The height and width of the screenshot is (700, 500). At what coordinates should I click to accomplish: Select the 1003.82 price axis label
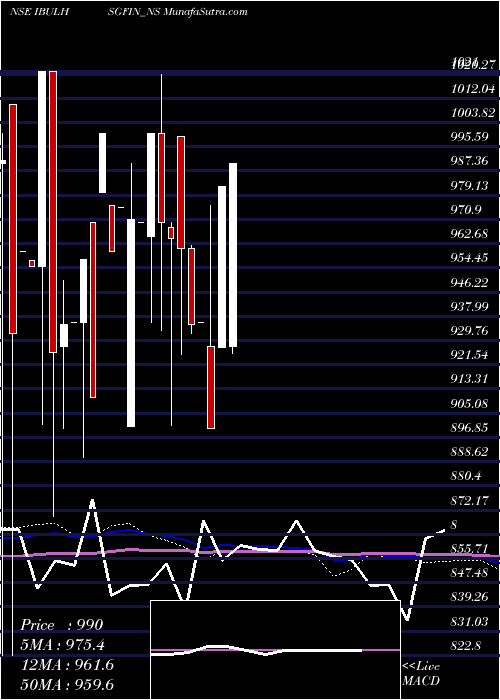click(x=473, y=113)
